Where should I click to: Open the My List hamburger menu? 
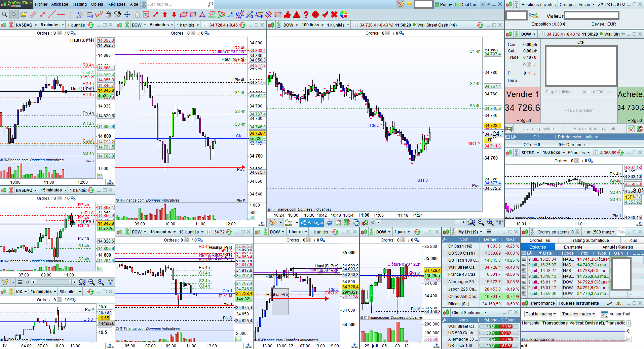point(489,232)
